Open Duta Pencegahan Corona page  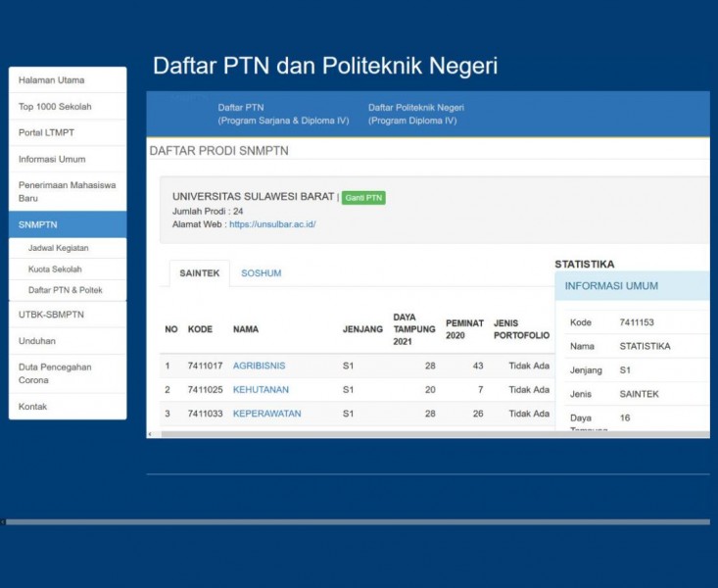point(55,373)
